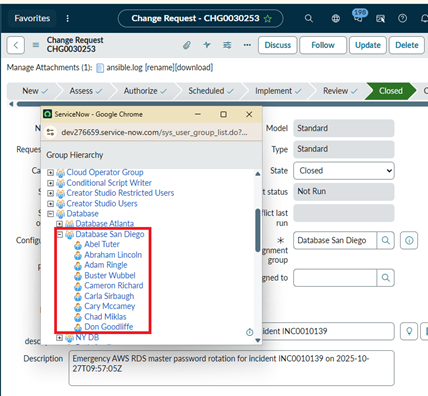428x396 pixels.
Task: Select the Implement stage
Action: point(278,91)
